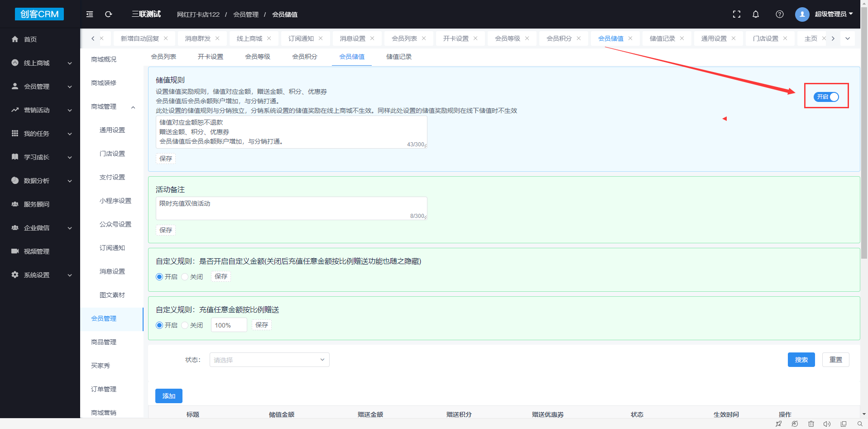Click the 搜索 search button
Viewport: 868px width, 429px height.
point(801,360)
